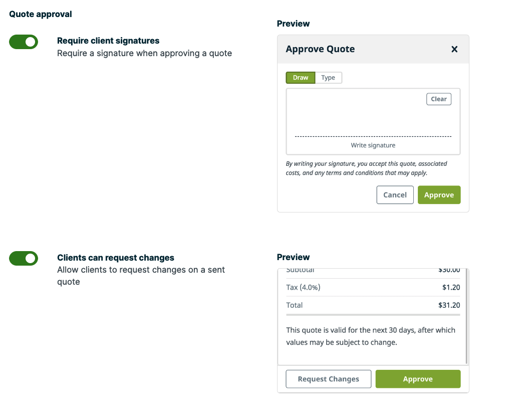This screenshot has height=420, width=514.
Task: Close the Approve Quote dialog with X
Action: [x=454, y=49]
